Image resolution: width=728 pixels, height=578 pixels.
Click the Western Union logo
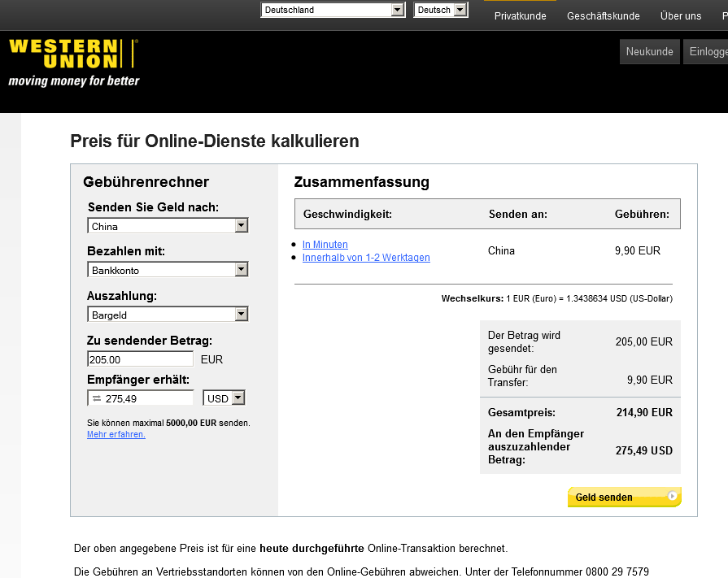73,62
